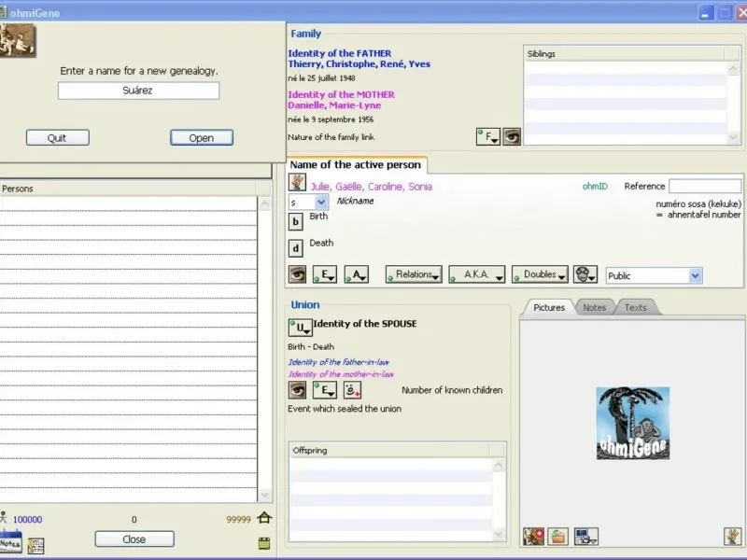
Task: Click the green calendar grid icon
Action: (264, 543)
